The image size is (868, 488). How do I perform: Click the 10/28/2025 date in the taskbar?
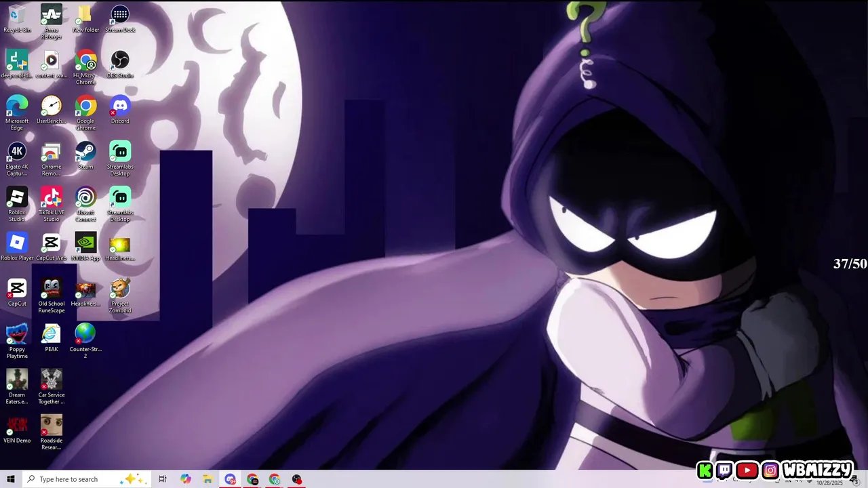[x=829, y=483]
